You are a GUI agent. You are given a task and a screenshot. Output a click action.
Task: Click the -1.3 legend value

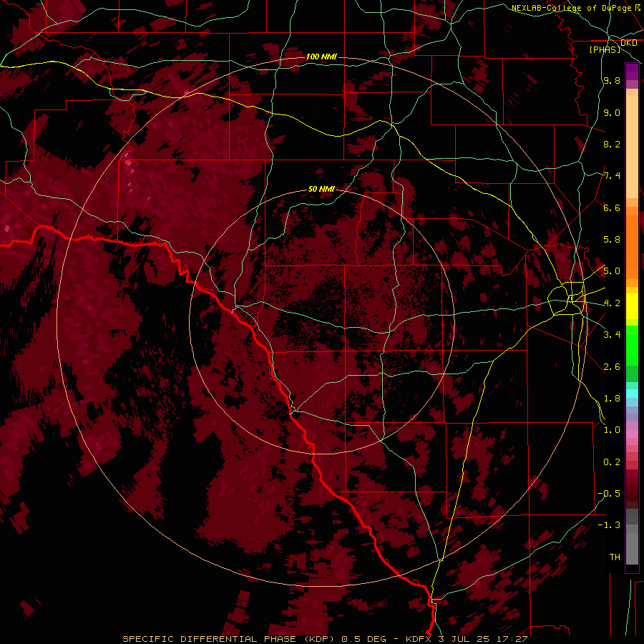[609, 525]
